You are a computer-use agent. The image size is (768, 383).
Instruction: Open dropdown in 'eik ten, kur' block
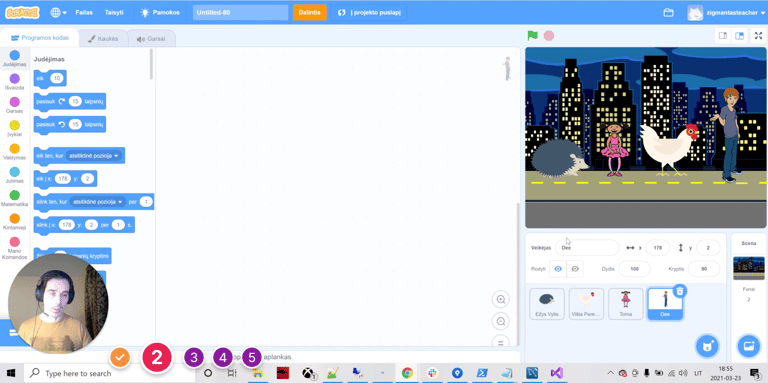94,156
